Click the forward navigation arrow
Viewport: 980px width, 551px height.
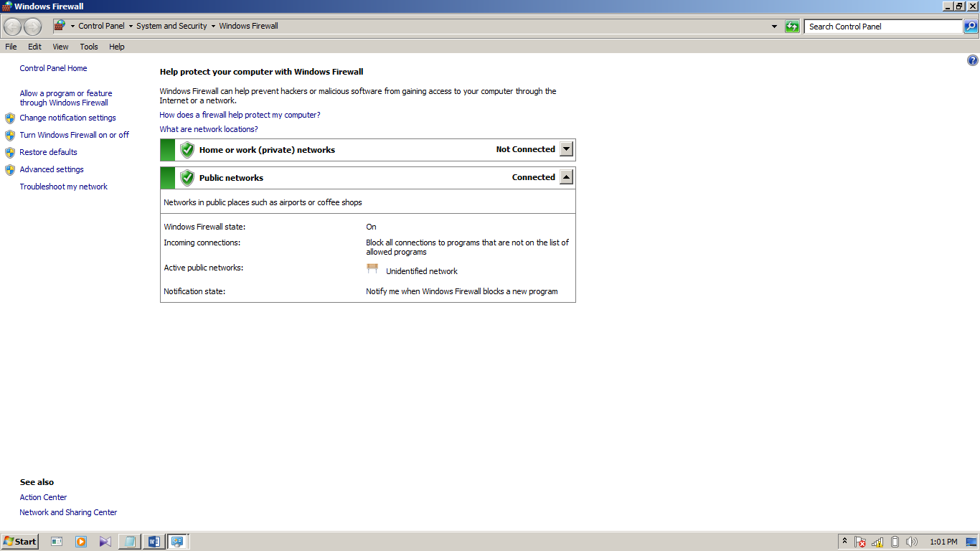(x=33, y=27)
